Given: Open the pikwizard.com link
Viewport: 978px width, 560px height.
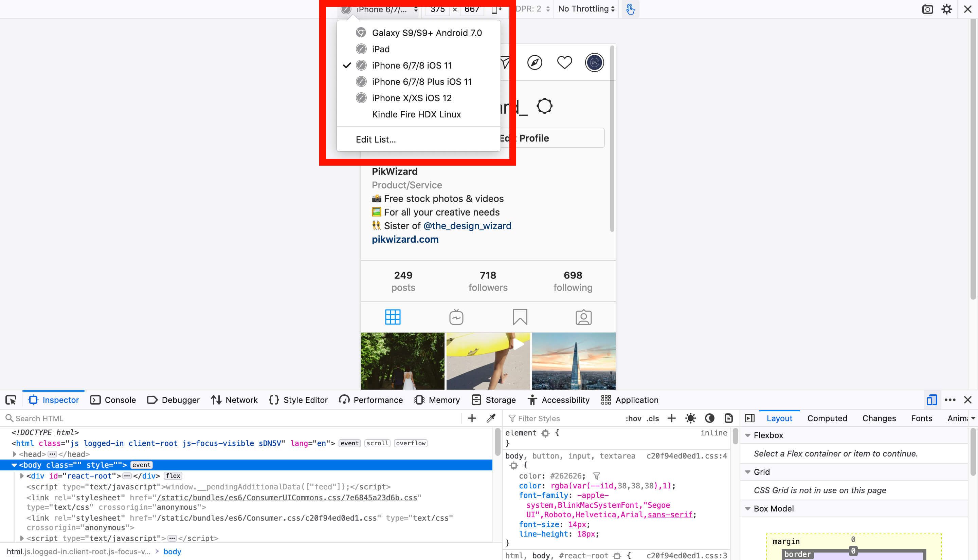Looking at the screenshot, I should point(405,239).
